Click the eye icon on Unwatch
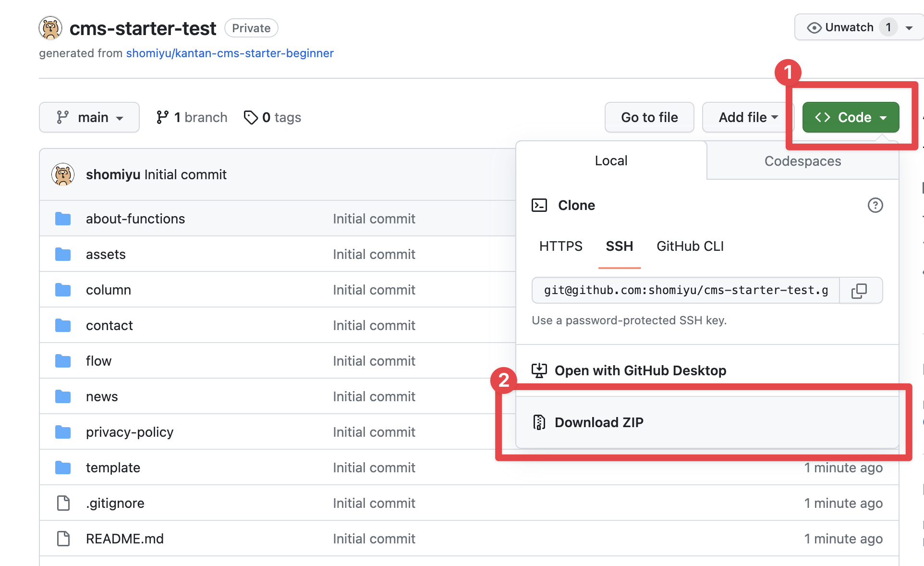 point(814,28)
